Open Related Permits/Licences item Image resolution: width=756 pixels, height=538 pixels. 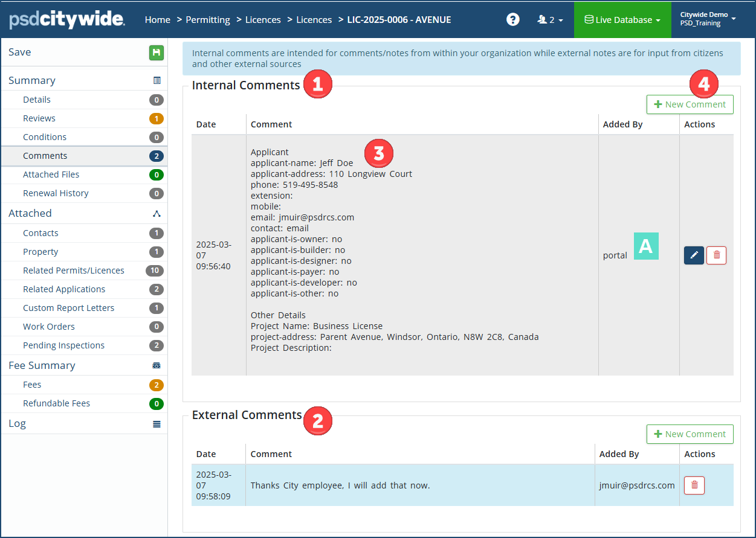tap(84, 271)
